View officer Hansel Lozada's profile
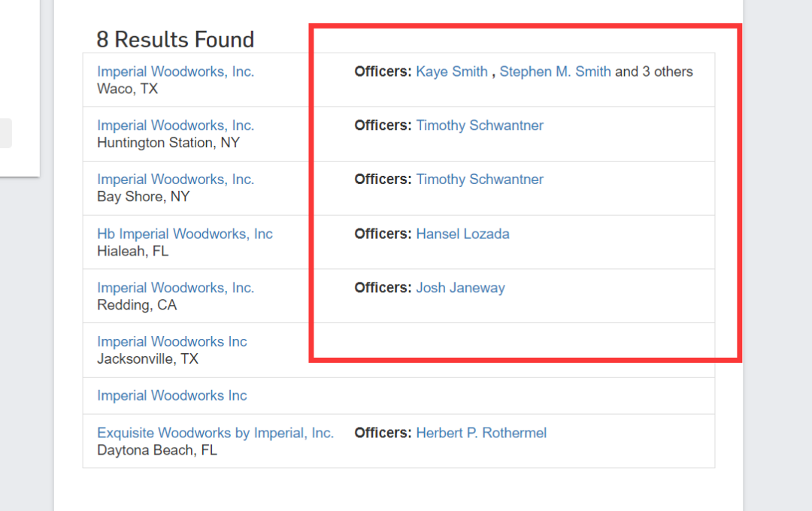 tap(462, 234)
